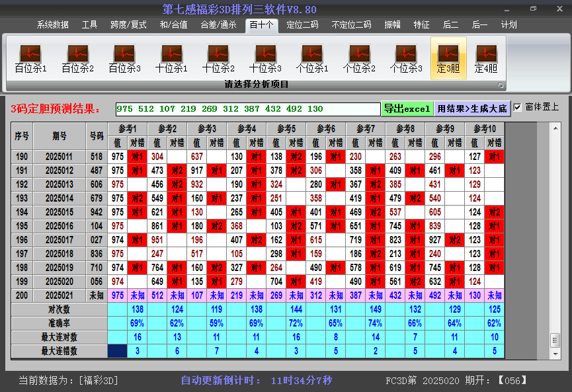Click the 百位杀3 analysis icon
Screen dimensions: 572x392
[x=124, y=58]
